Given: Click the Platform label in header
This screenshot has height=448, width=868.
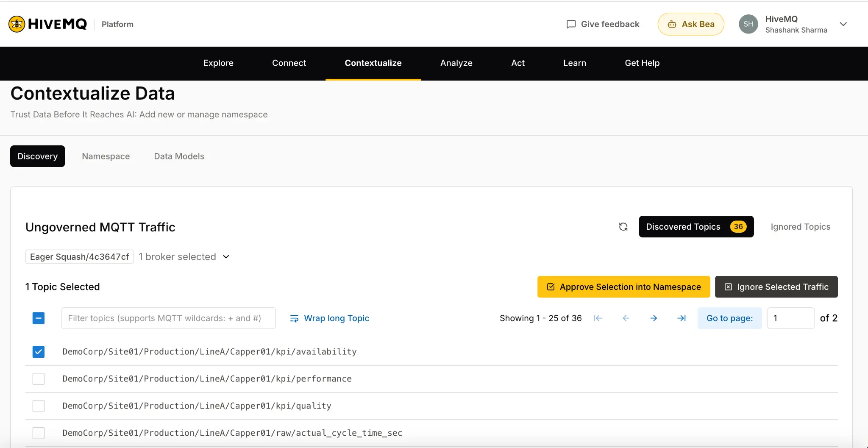Looking at the screenshot, I should pos(117,24).
